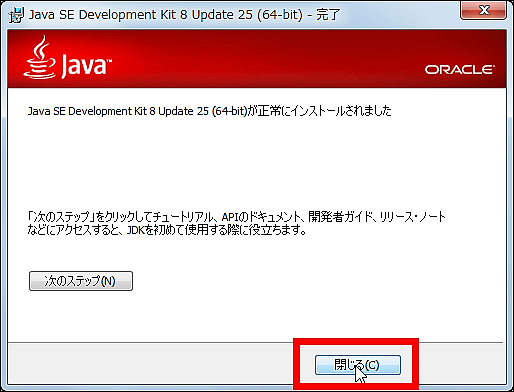Click the installer icon in title bar
This screenshot has width=514, height=392.
pos(16,15)
